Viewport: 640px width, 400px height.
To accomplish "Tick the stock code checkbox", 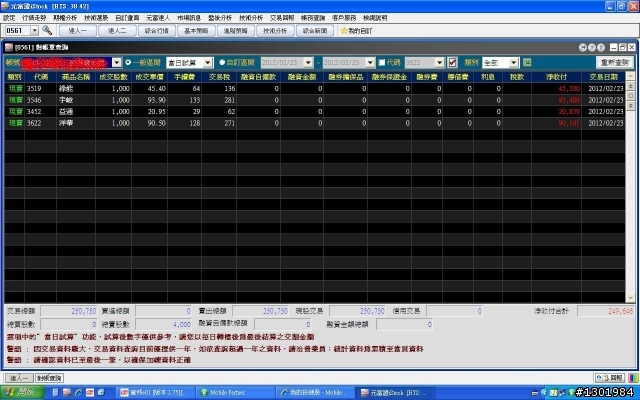I will [x=382, y=62].
